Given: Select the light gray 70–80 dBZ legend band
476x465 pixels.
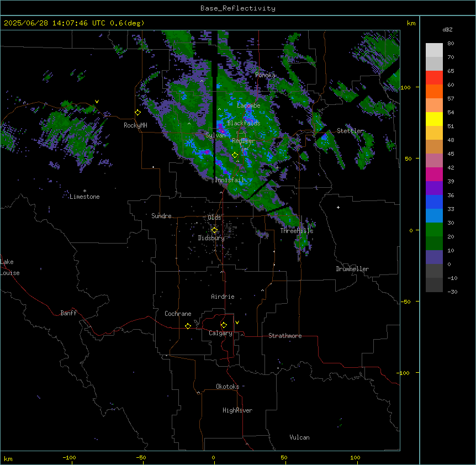Looking at the screenshot, I should click(434, 50).
